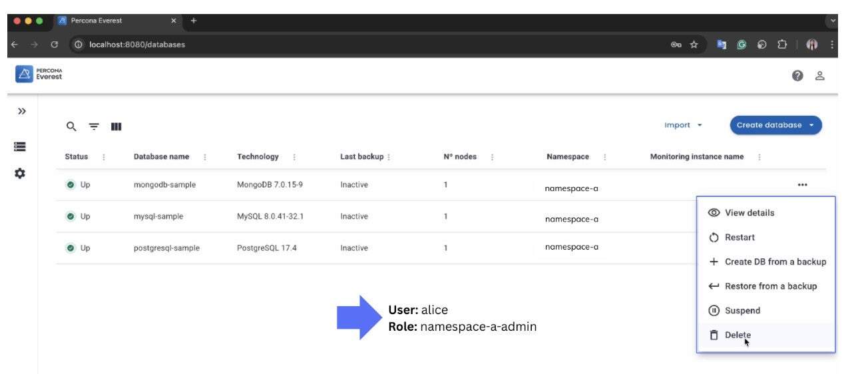The height and width of the screenshot is (374, 868).
Task: Click the search icon above the table
Action: click(71, 126)
